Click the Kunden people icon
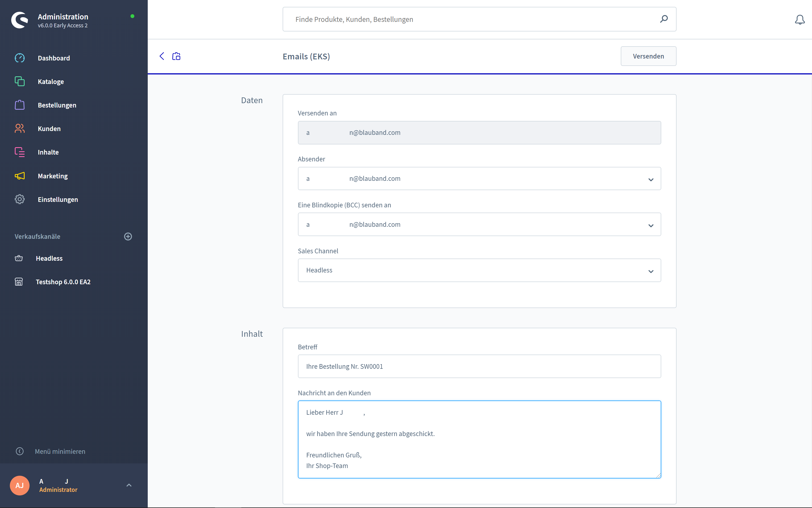 coord(19,128)
